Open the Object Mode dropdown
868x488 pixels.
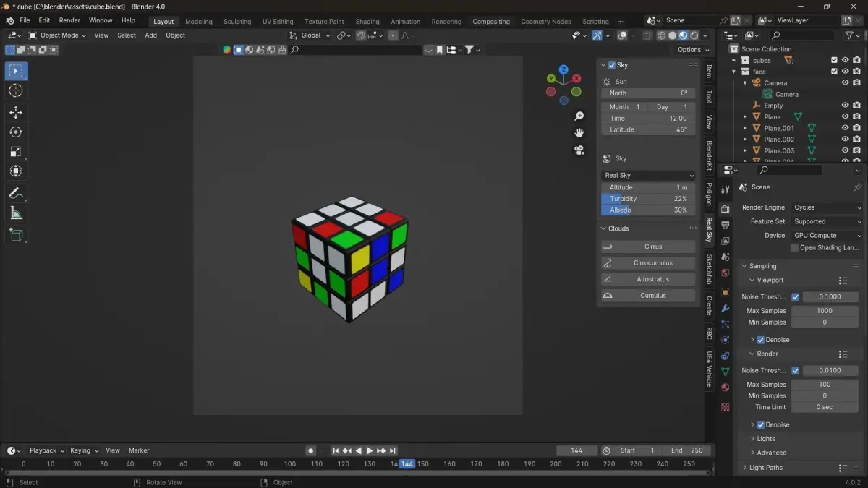point(57,35)
